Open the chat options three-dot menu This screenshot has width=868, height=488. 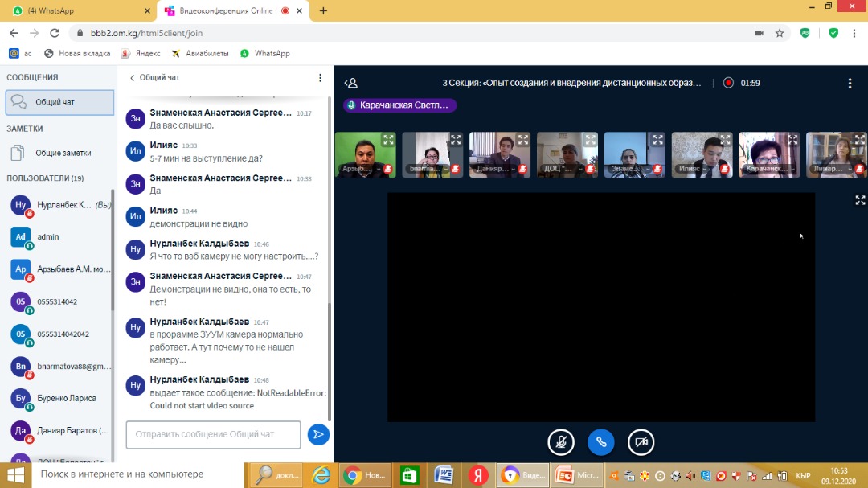(x=320, y=78)
